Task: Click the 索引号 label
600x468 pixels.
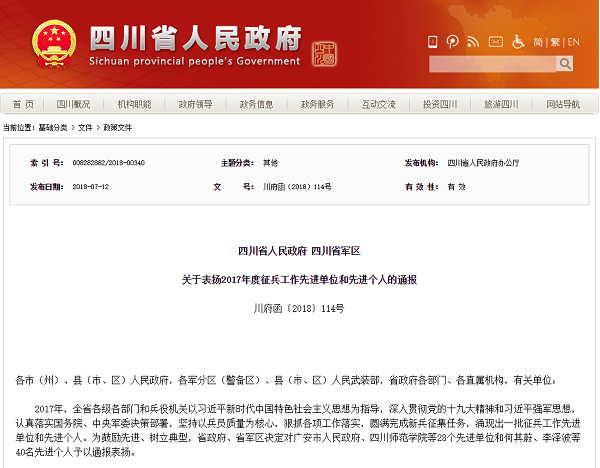Action: pos(47,163)
